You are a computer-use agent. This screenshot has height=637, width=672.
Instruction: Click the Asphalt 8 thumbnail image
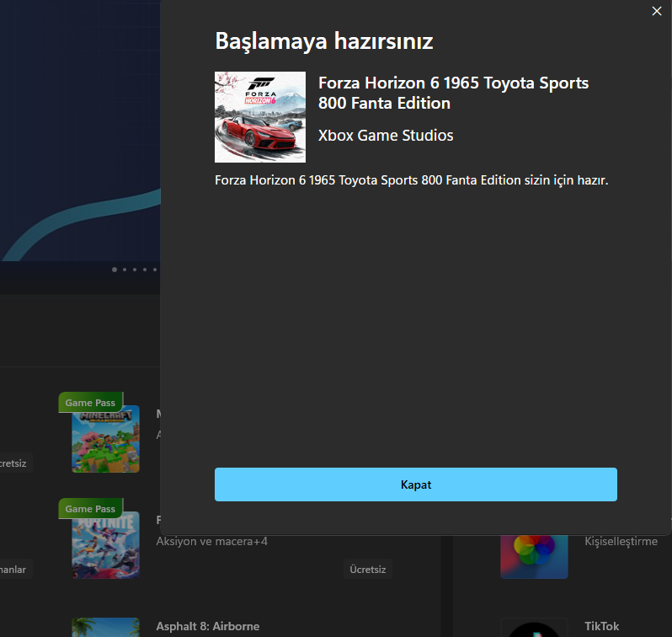[105, 628]
